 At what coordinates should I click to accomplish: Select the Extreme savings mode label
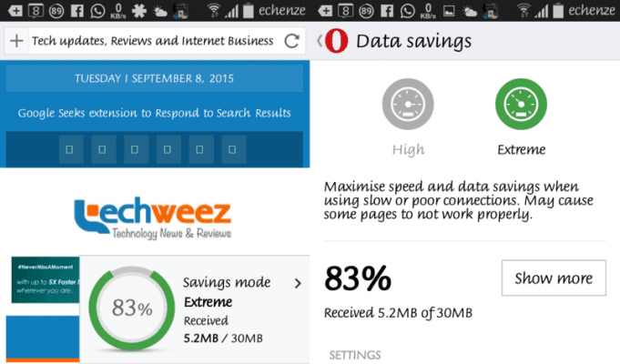[x=521, y=150]
